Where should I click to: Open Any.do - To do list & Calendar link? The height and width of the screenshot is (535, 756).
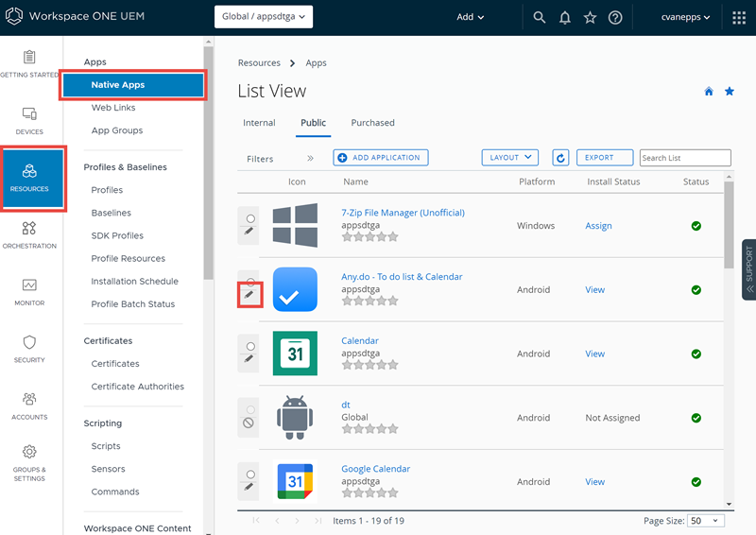coord(402,277)
